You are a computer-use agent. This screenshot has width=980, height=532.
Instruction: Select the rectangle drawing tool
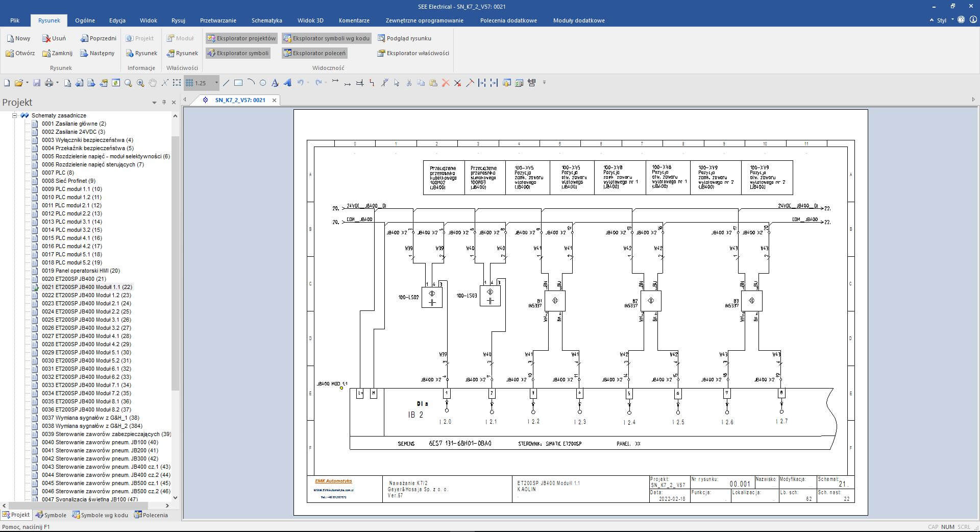238,83
